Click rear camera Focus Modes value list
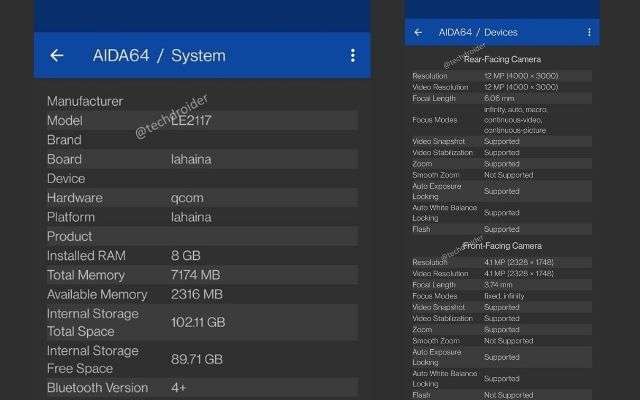 point(516,120)
